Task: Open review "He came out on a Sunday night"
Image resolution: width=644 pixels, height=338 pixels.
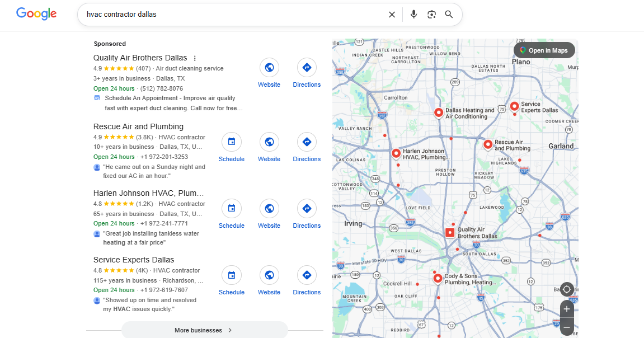Action: coord(154,171)
